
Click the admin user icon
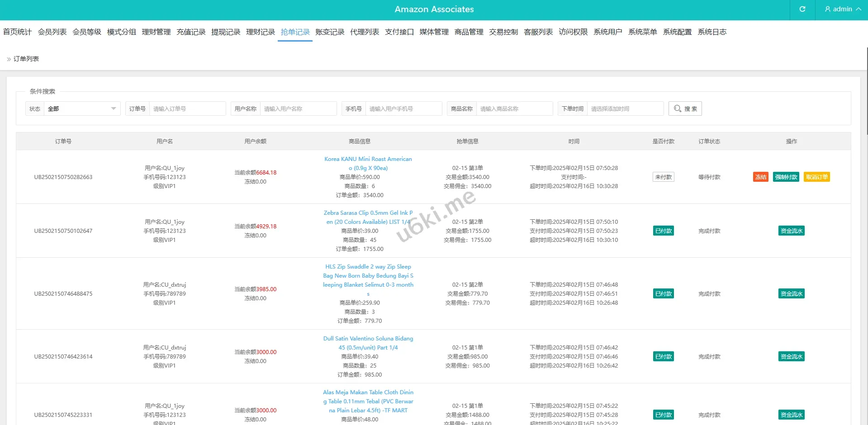[827, 9]
